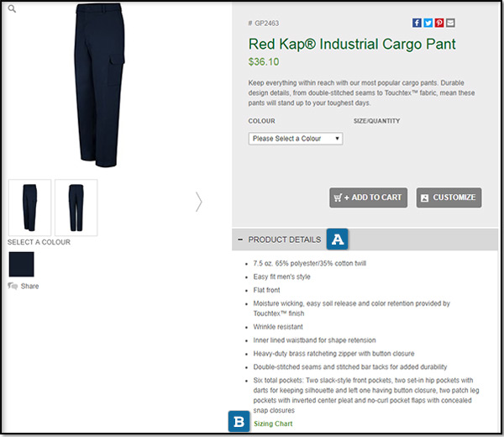Share product on Facebook
Viewport: 504px width, 437px height.
coord(417,23)
